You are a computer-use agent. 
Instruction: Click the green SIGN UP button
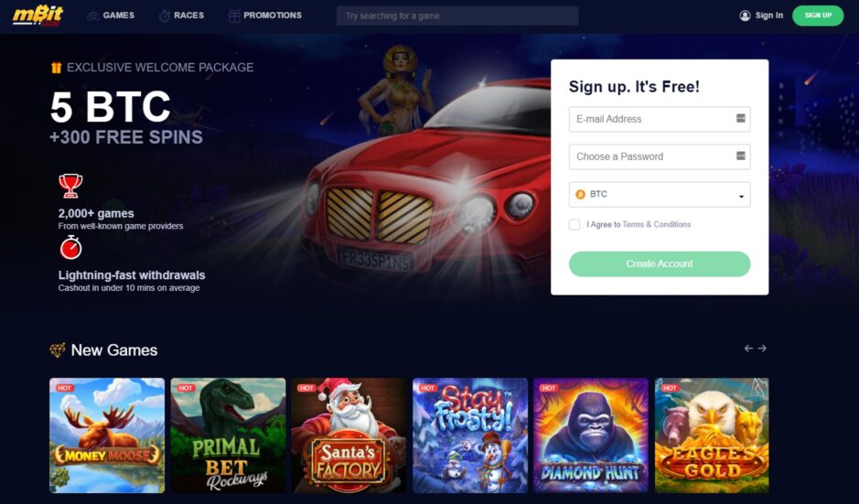point(818,16)
